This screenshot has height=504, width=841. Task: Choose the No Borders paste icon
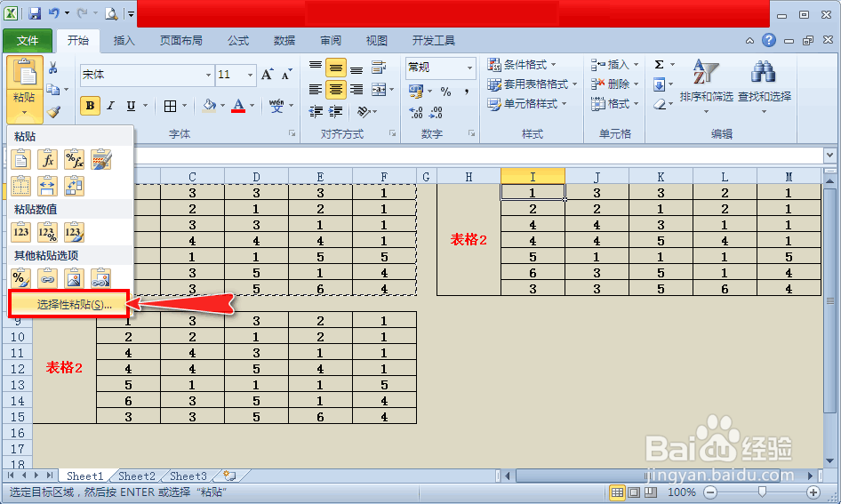21,186
